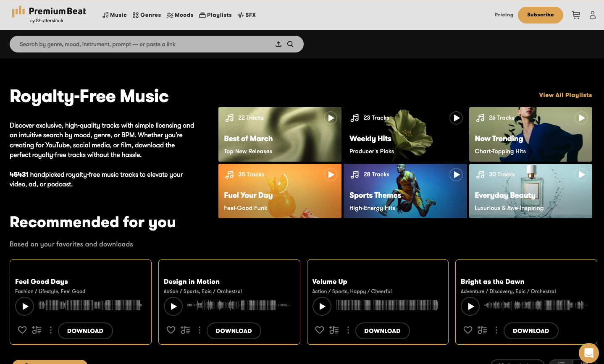Expand the Genres menu
Viewport: 604px width, 364px height.
[147, 15]
